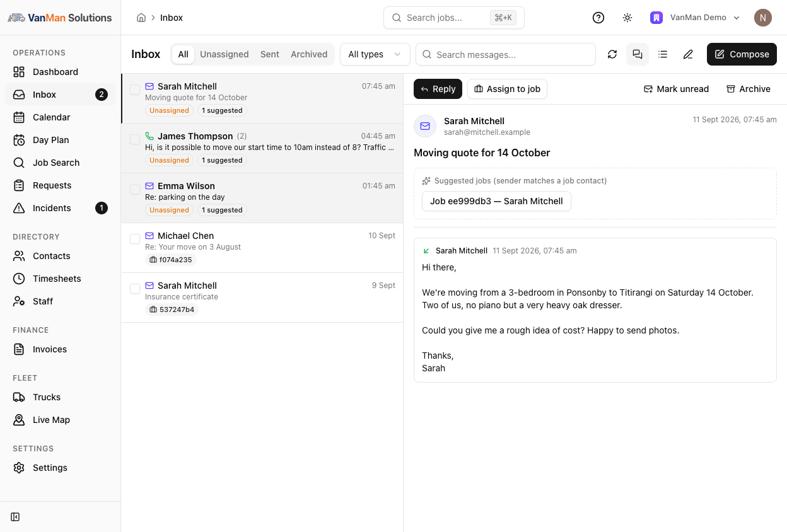Switch to the Sent tab
This screenshot has height=532, width=787.
(270, 54)
